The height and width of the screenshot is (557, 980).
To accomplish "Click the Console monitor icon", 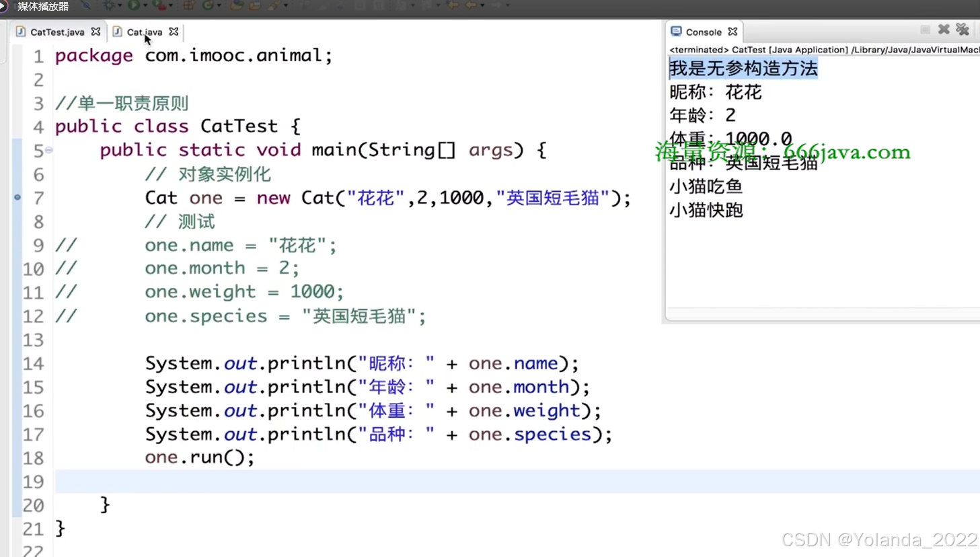I will pos(676,32).
